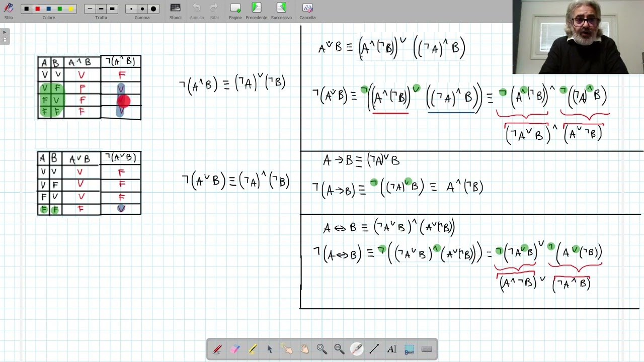Select the yellow highlighter tool
The width and height of the screenshot is (644, 362).
(x=252, y=349)
